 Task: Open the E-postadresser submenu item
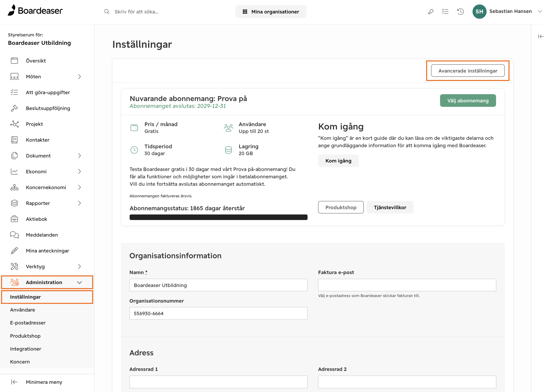point(47,323)
